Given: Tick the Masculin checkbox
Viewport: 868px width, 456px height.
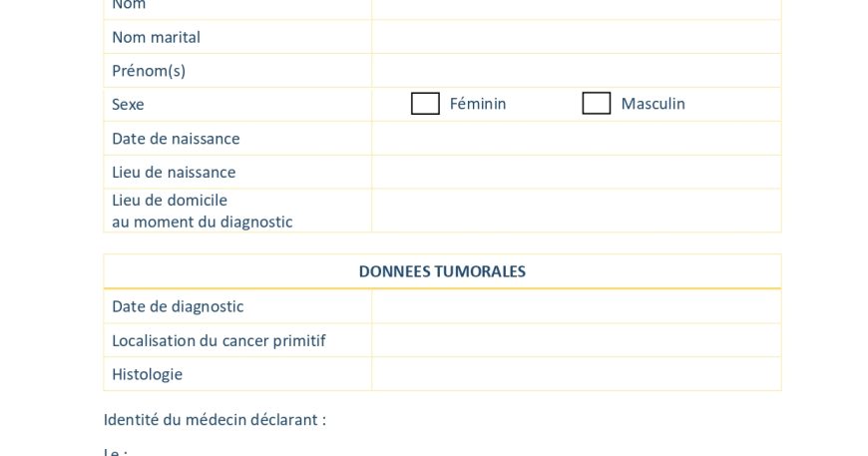Looking at the screenshot, I should click(x=597, y=104).
